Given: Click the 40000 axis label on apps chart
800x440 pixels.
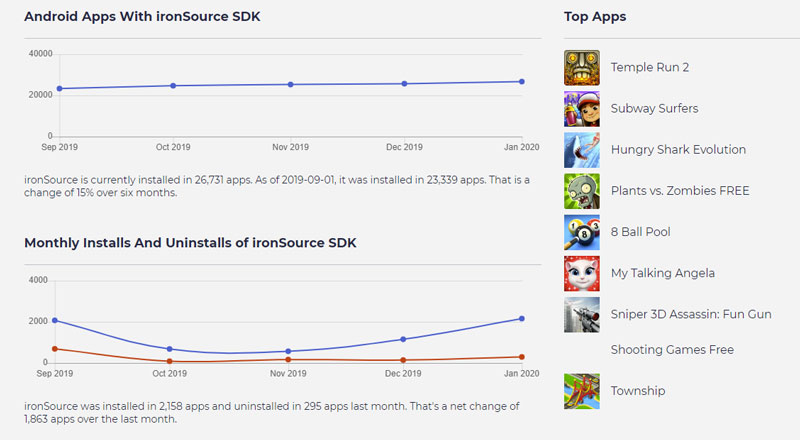Looking at the screenshot, I should [40, 54].
